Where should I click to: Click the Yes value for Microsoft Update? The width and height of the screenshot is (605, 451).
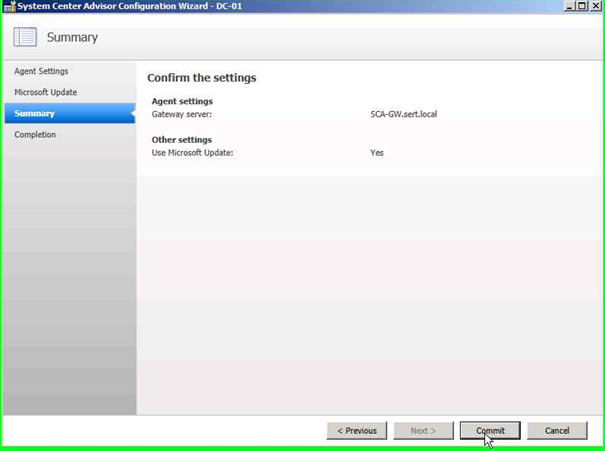coord(377,153)
